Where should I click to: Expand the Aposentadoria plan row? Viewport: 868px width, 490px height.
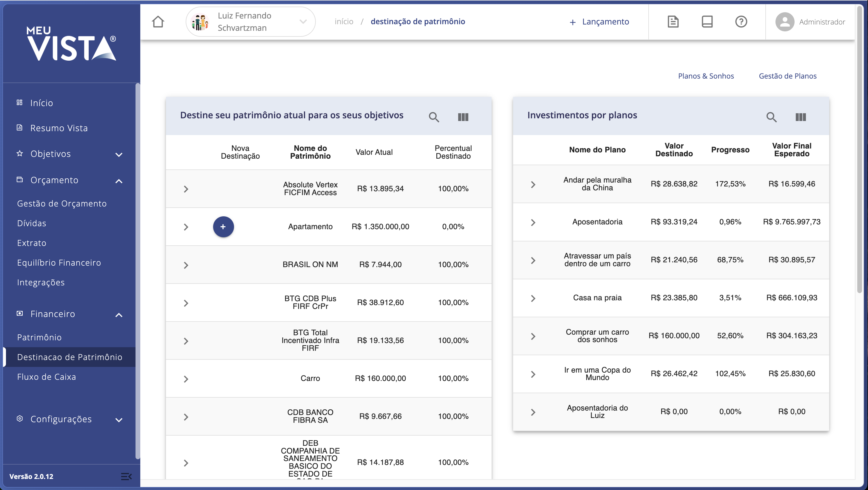[533, 223]
